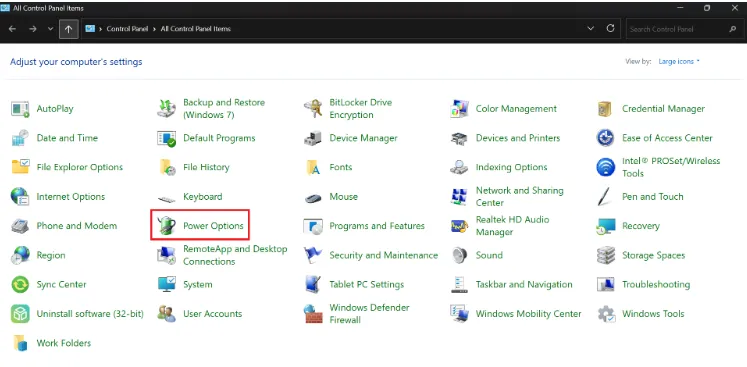Open the 'Windows Tools' link text
The height and width of the screenshot is (367, 747).
[653, 314]
